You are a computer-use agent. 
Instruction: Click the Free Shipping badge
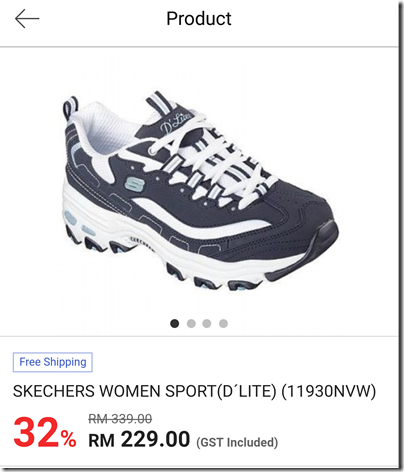point(53,362)
